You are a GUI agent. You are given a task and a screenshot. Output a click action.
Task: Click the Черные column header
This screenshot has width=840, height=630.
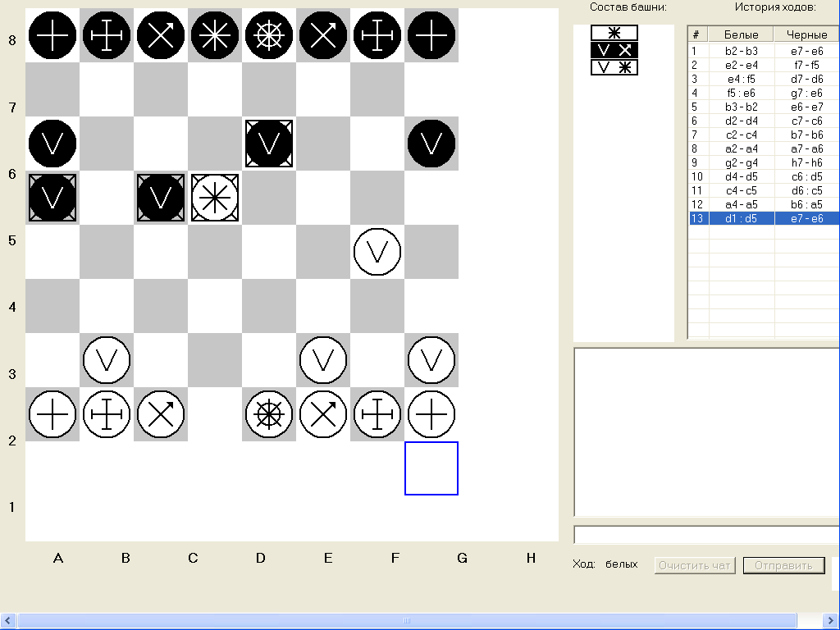click(x=807, y=34)
